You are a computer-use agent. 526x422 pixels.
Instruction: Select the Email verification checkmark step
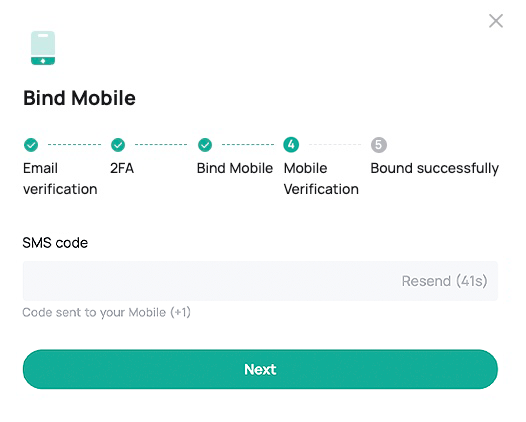click(x=31, y=145)
